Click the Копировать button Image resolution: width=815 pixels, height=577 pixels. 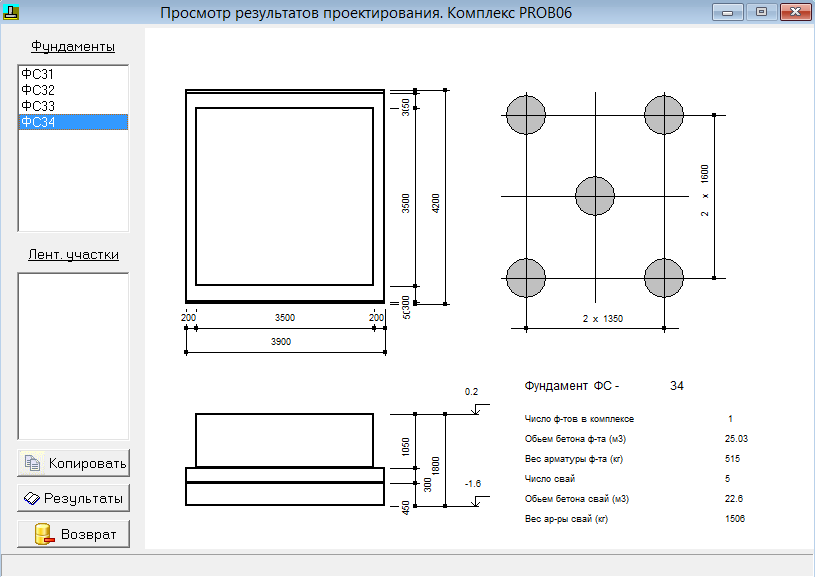pos(73,463)
